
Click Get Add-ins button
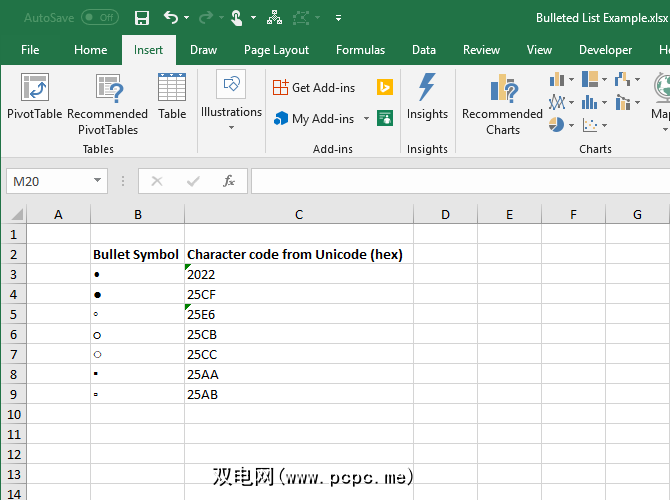click(x=313, y=88)
